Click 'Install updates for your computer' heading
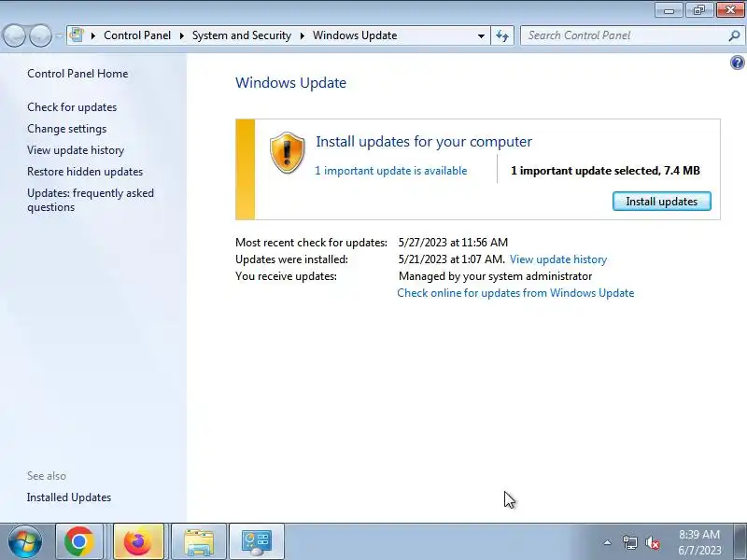 424,142
